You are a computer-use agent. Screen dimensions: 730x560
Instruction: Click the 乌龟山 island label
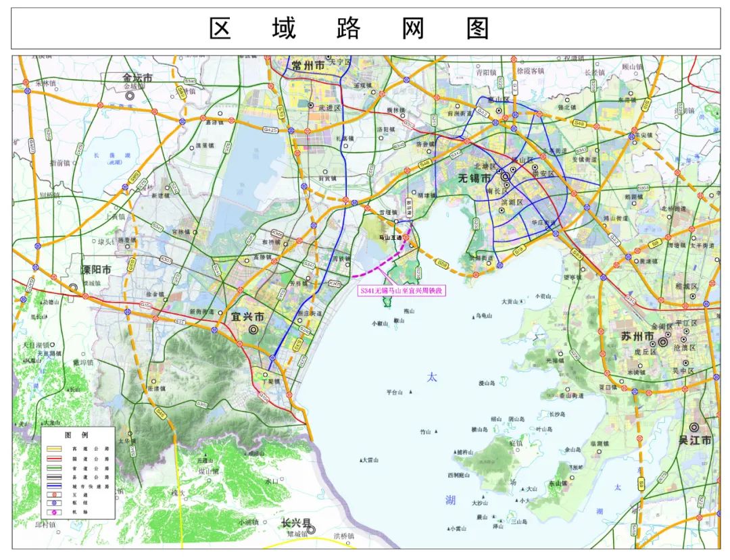pos(484,315)
